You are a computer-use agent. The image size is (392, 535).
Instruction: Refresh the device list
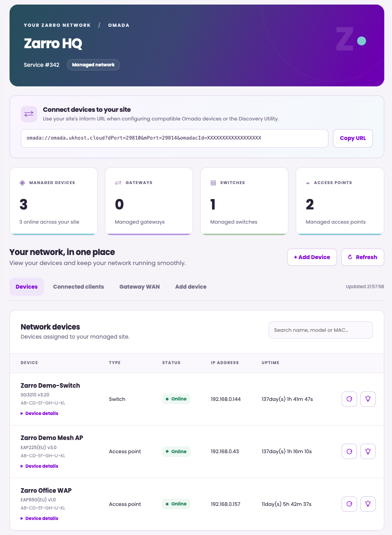pyautogui.click(x=362, y=257)
